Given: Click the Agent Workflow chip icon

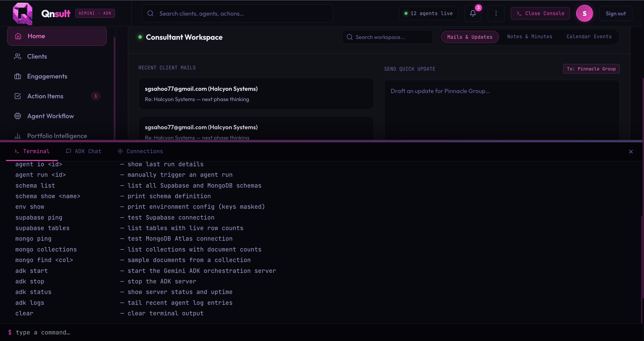Looking at the screenshot, I should pos(18,116).
